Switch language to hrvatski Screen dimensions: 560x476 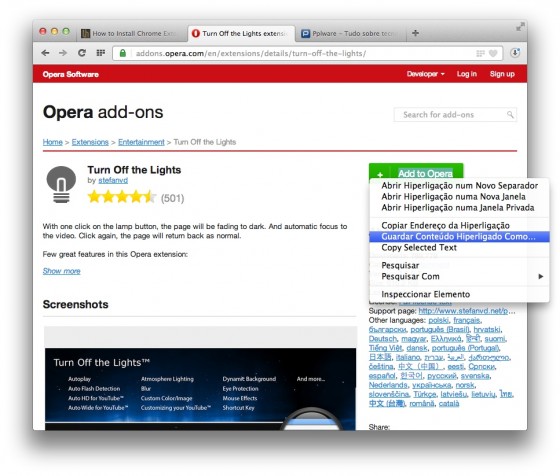click(487, 330)
